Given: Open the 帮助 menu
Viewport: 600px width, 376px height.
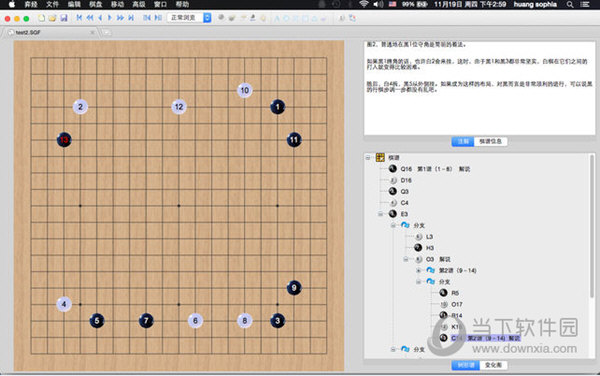Looking at the screenshot, I should pyautogui.click(x=182, y=5).
